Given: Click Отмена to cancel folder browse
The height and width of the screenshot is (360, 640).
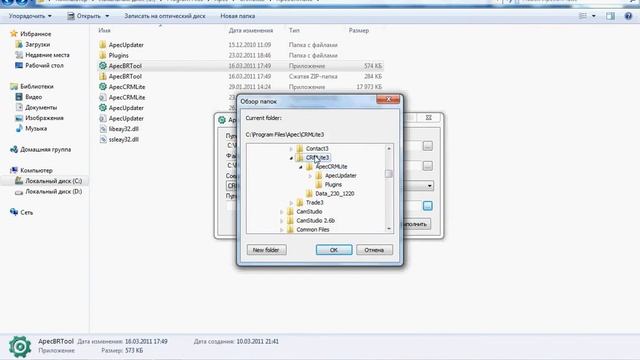Looking at the screenshot, I should [374, 250].
